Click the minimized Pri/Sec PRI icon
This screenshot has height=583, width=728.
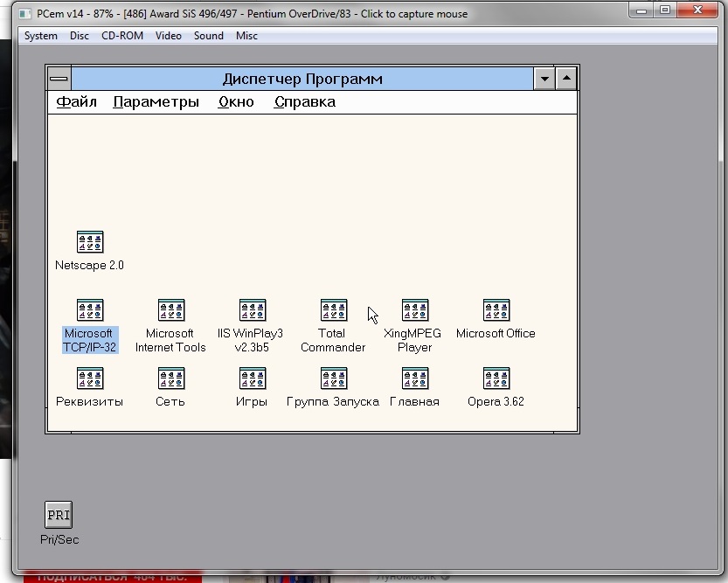click(x=59, y=515)
